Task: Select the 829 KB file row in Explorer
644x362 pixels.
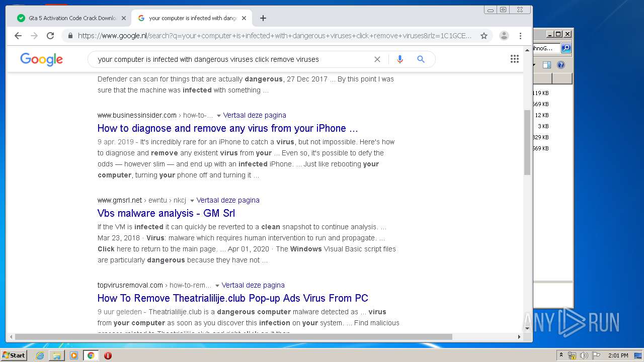Action: pyautogui.click(x=541, y=137)
